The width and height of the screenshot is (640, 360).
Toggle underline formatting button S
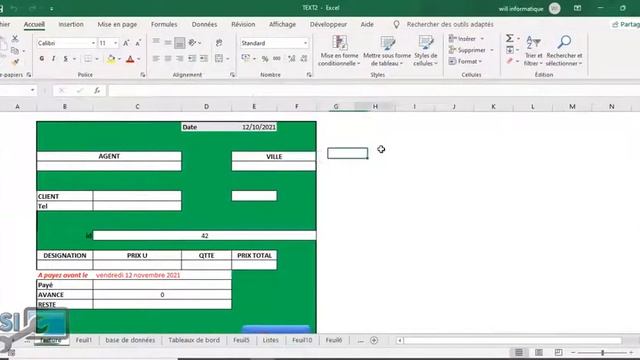click(x=65, y=59)
